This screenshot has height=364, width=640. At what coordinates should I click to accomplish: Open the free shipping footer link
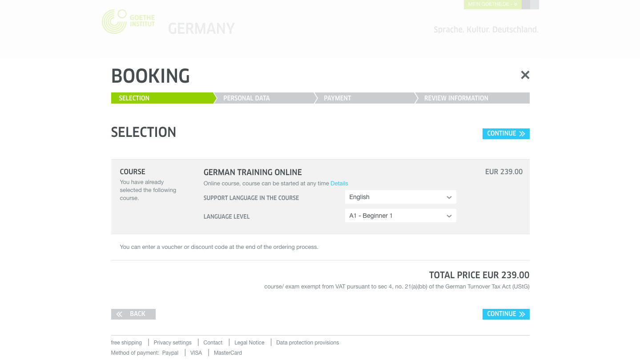click(126, 343)
